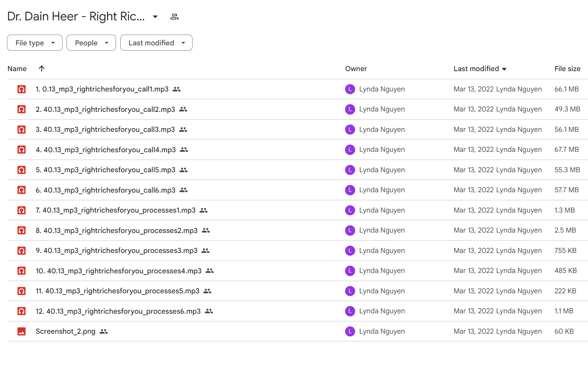Click audio file icon for processes4.mp3
The width and height of the screenshot is (588, 371).
[22, 271]
